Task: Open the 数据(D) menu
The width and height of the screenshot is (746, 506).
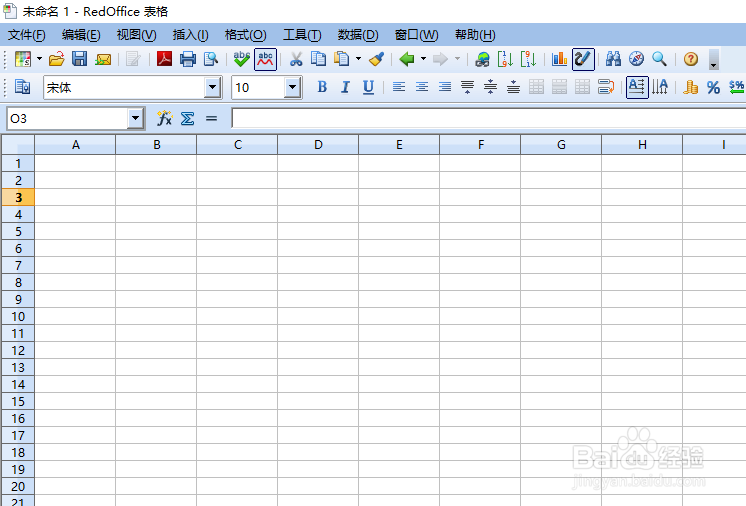Action: coord(358,35)
